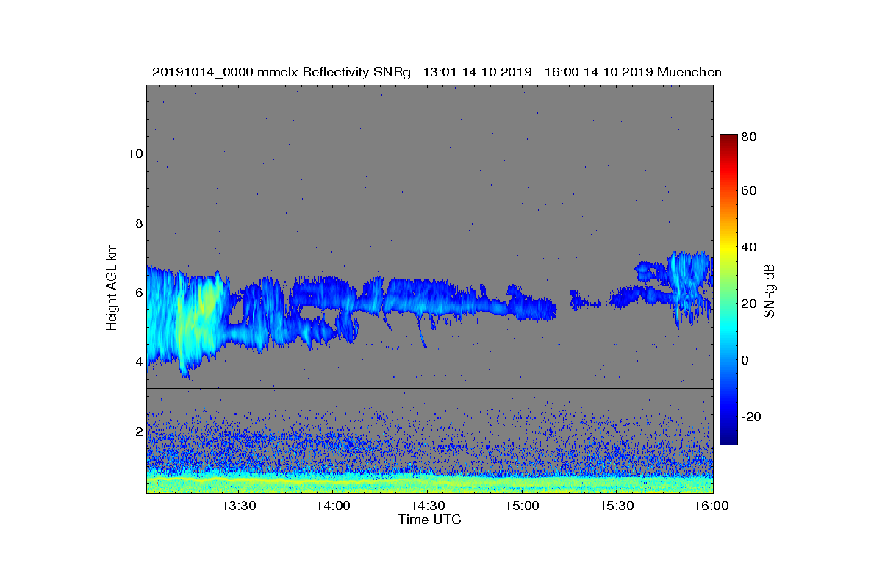
Task: Click the colorbar value 80
Action: tap(750, 136)
